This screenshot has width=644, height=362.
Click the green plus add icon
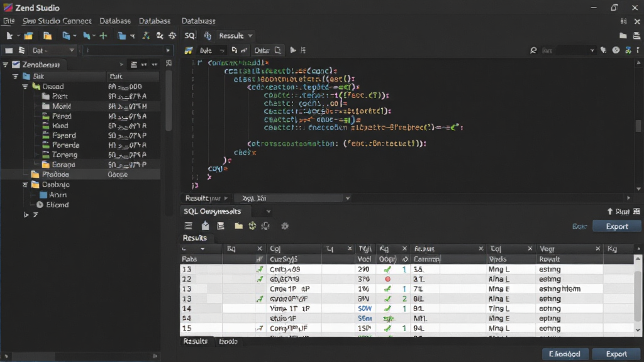click(x=104, y=36)
